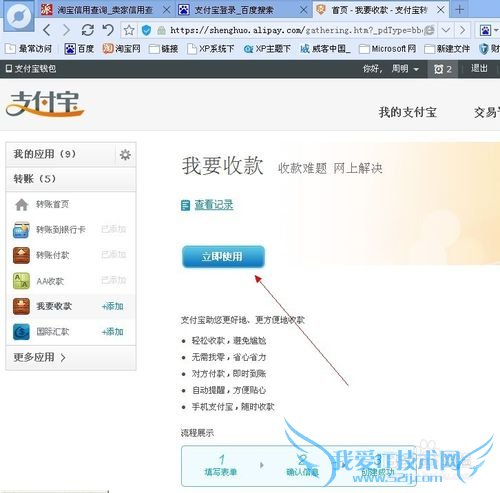This screenshot has height=493, width=500.
Task: Click 退出 to log out
Action: pyautogui.click(x=479, y=69)
